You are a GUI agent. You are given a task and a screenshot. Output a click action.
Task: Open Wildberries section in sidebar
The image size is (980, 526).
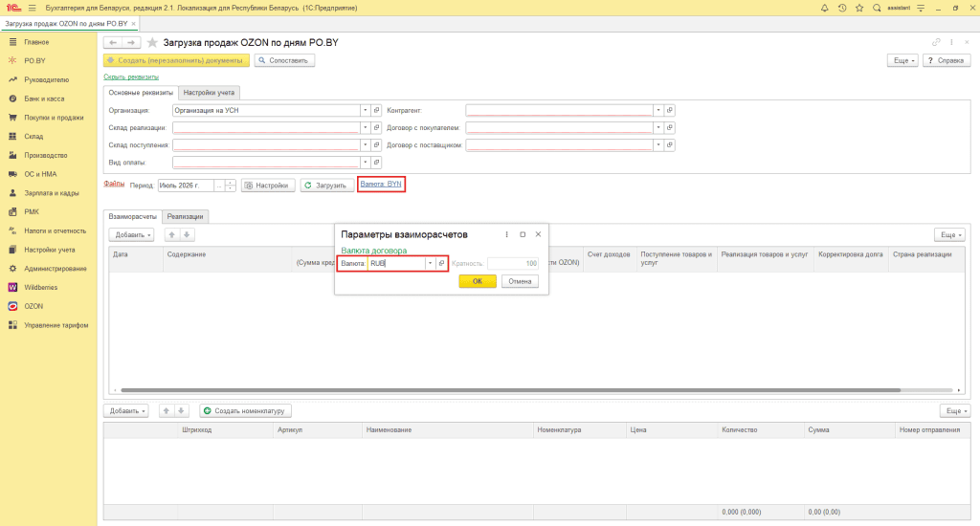click(40, 287)
